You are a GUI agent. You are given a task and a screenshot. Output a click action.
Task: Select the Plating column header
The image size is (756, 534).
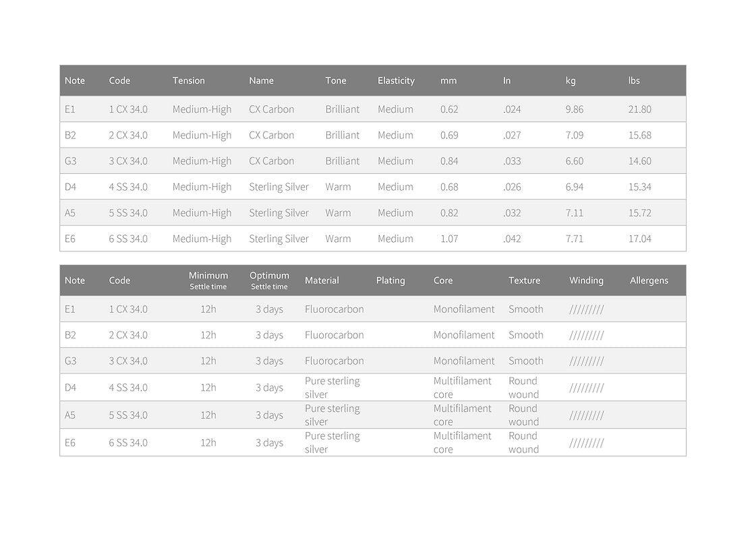[390, 280]
